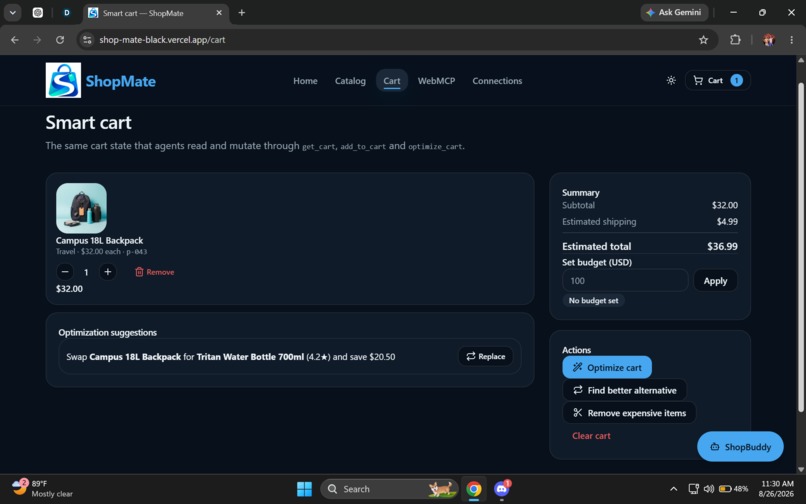Click Remove expensive items button
This screenshot has width=806, height=504.
[x=629, y=413]
